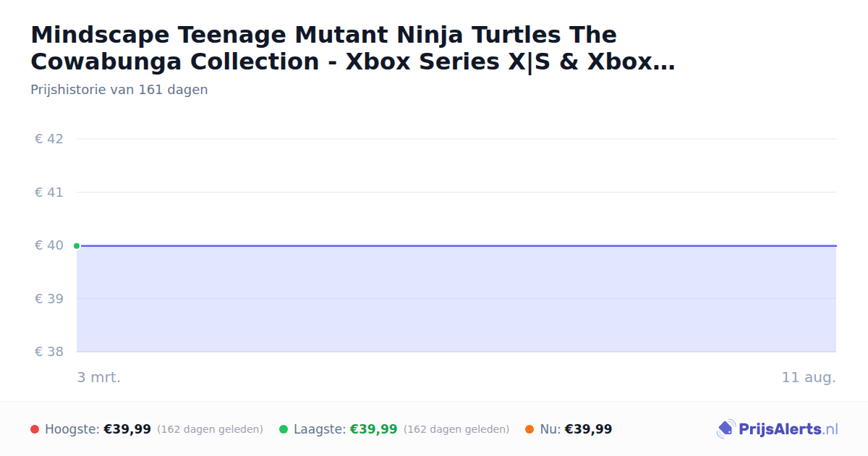
Task: Click the PrijsAlerts price tag logo icon
Action: coord(726,429)
